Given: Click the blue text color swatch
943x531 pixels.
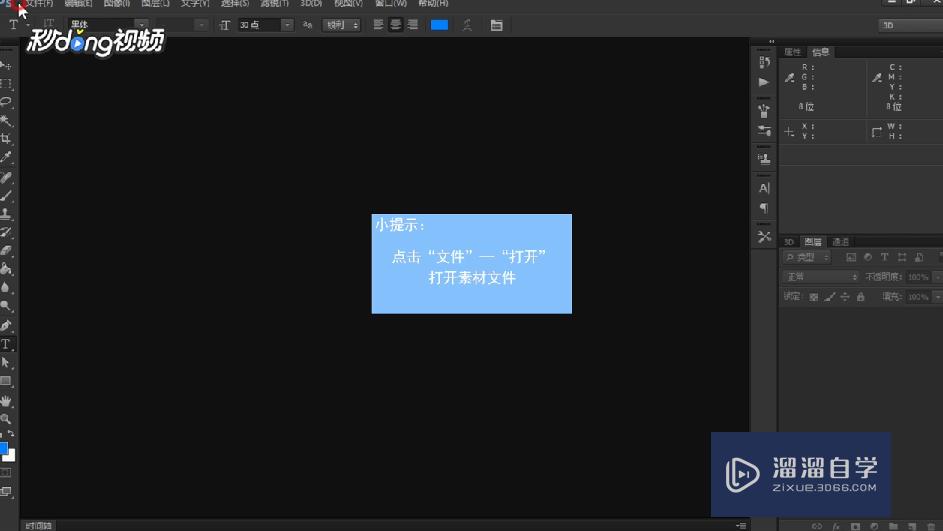Looking at the screenshot, I should click(x=440, y=25).
